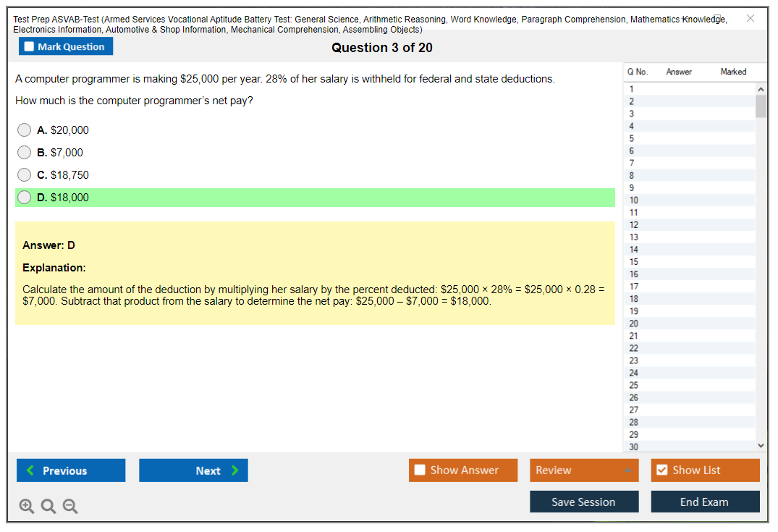778x532 pixels.
Task: Click the Marked column header
Action: (733, 72)
